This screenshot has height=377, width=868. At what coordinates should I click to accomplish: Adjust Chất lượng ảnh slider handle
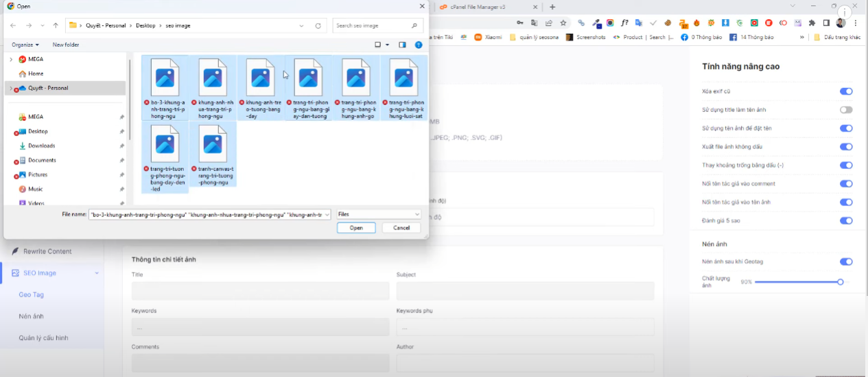[840, 282]
